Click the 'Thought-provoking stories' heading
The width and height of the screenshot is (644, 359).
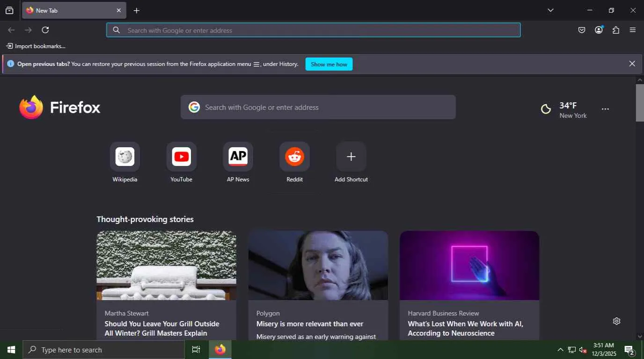145,219
